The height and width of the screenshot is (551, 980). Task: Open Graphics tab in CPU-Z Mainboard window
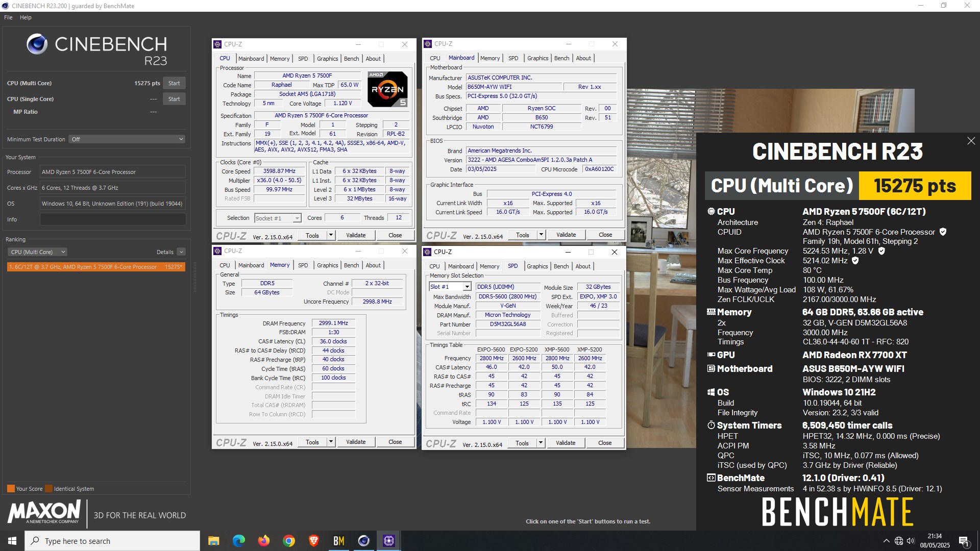[x=537, y=58]
